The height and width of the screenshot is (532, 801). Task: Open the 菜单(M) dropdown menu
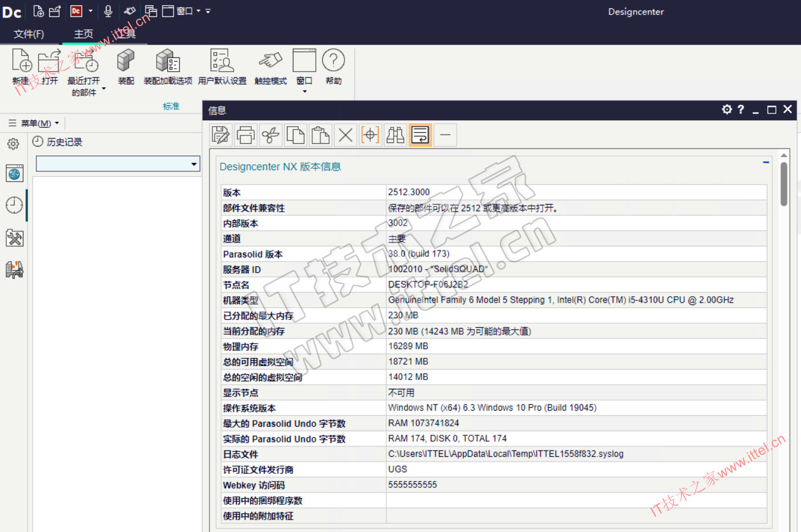click(35, 123)
